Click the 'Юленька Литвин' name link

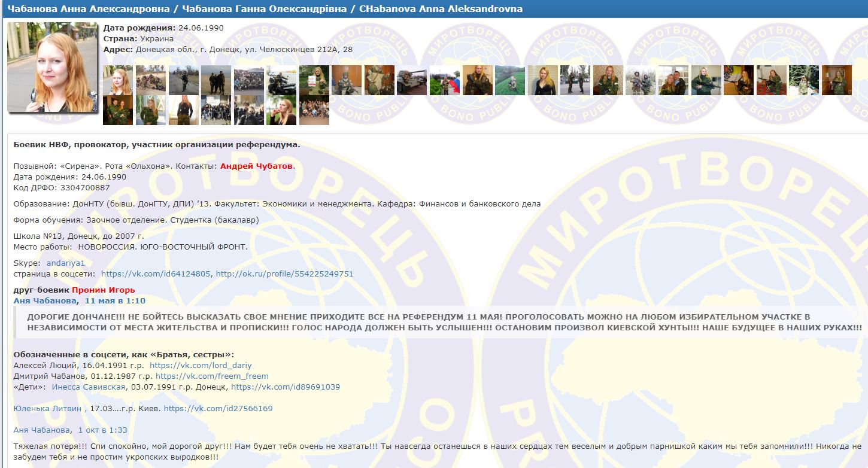click(47, 408)
